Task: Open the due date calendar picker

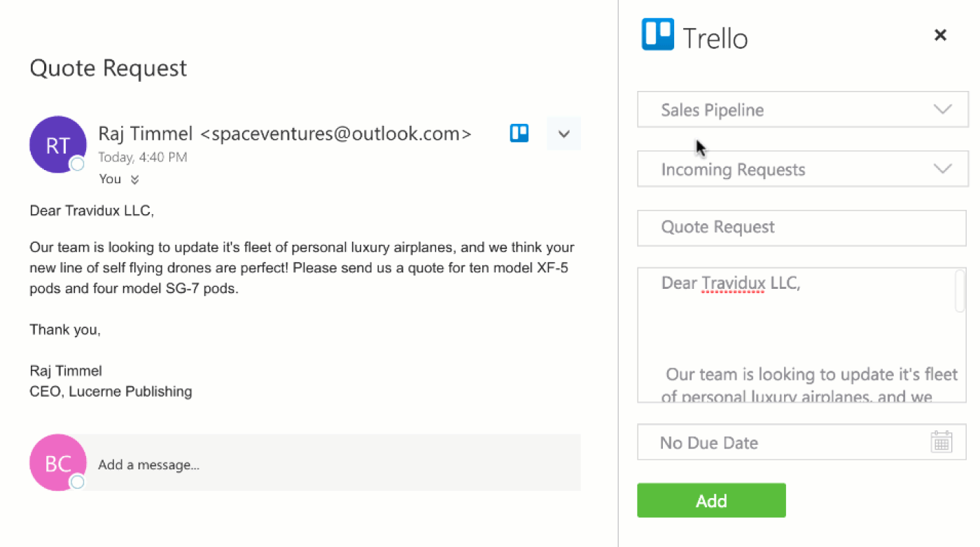Action: 941,441
